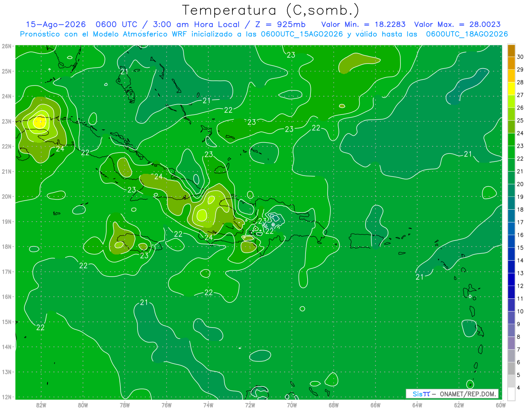Click the "18N" latitude axis label
Screen dimensions: 532x411
(x=7, y=247)
